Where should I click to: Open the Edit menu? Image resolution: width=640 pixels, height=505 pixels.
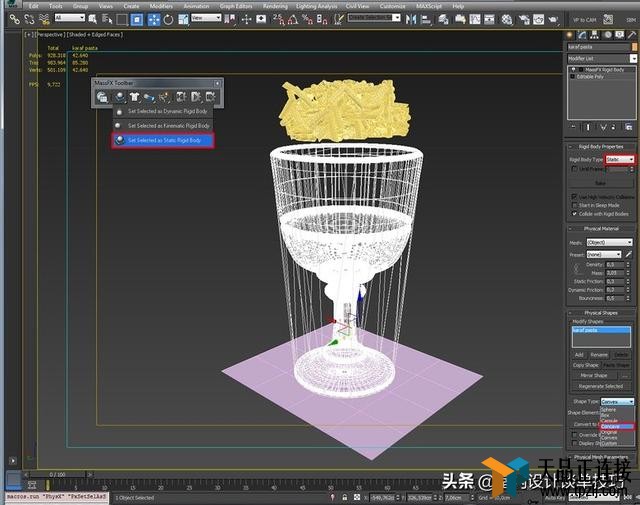coord(34,6)
